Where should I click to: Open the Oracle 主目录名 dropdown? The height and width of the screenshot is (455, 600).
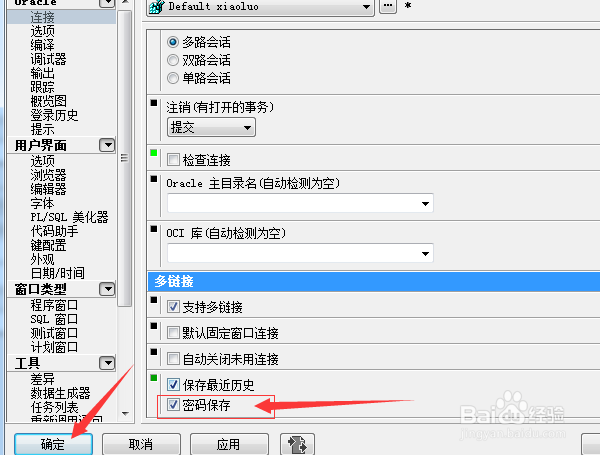pyautogui.click(x=300, y=203)
